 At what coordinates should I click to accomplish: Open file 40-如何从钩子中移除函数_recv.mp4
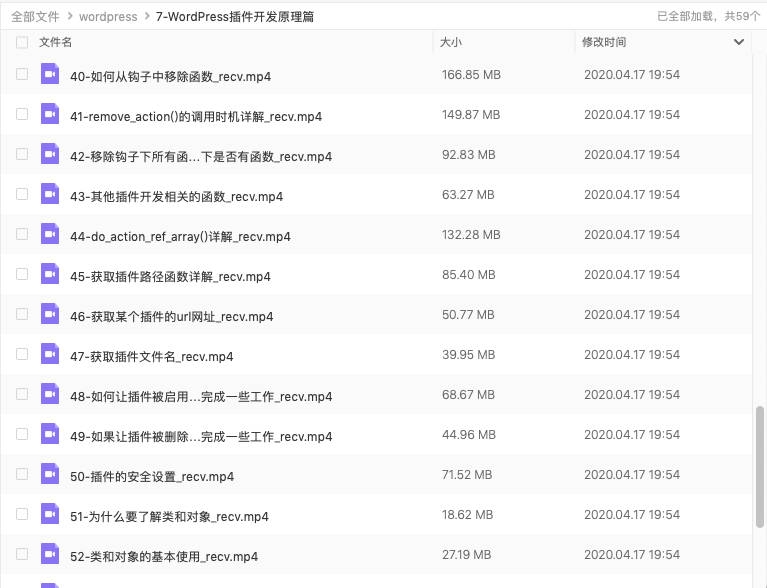pyautogui.click(x=170, y=76)
